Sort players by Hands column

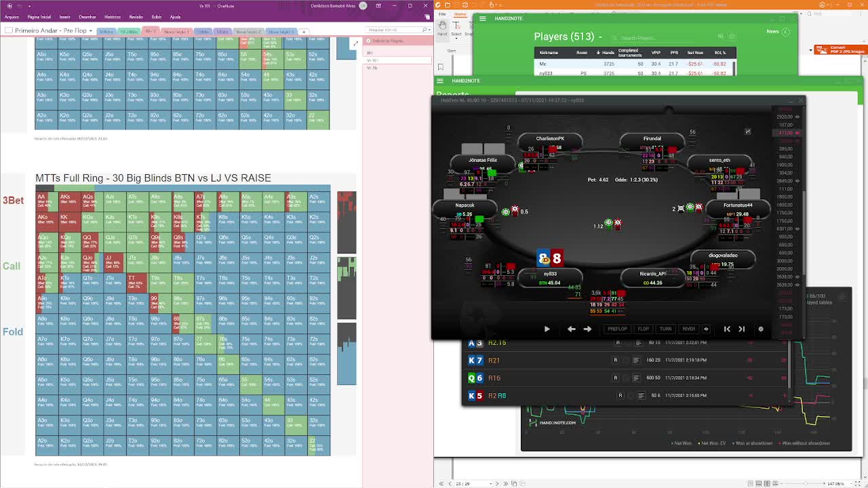pyautogui.click(x=608, y=53)
